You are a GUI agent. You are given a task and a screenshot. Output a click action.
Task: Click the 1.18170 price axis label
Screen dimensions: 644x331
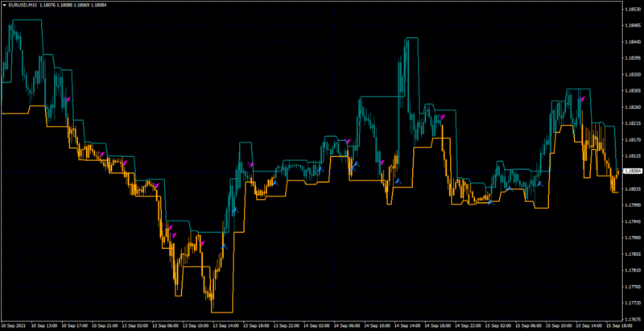point(633,139)
